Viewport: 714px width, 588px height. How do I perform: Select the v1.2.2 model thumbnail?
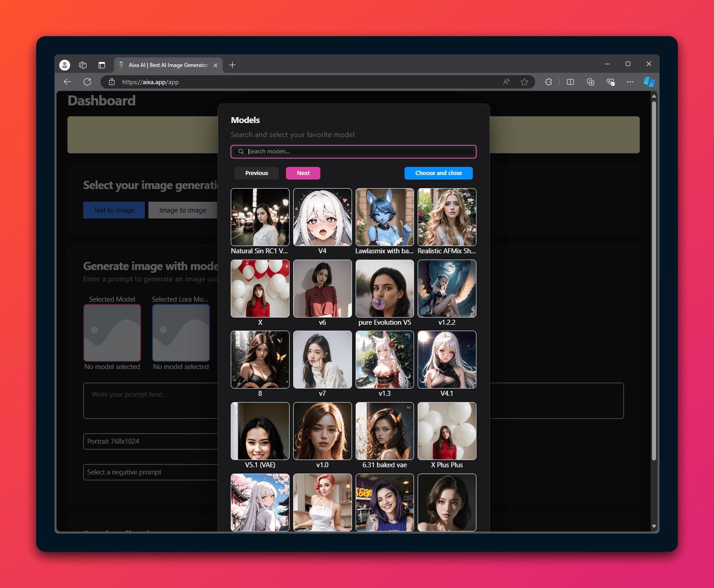tap(447, 289)
